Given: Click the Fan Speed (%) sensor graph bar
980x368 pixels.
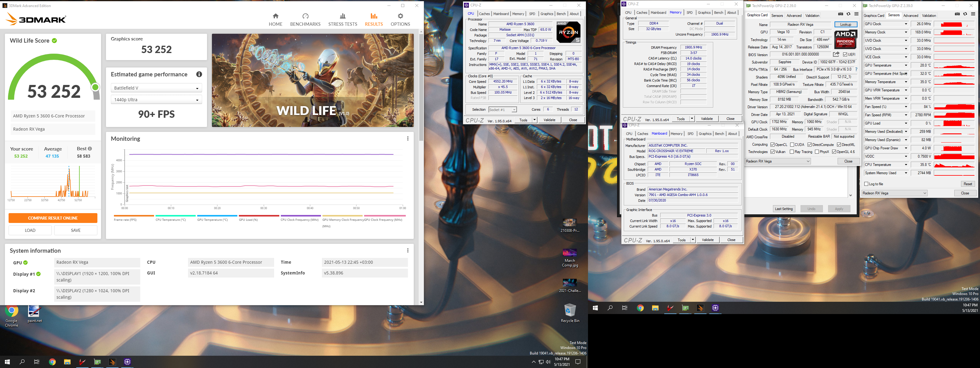Looking at the screenshot, I should click(x=954, y=107).
